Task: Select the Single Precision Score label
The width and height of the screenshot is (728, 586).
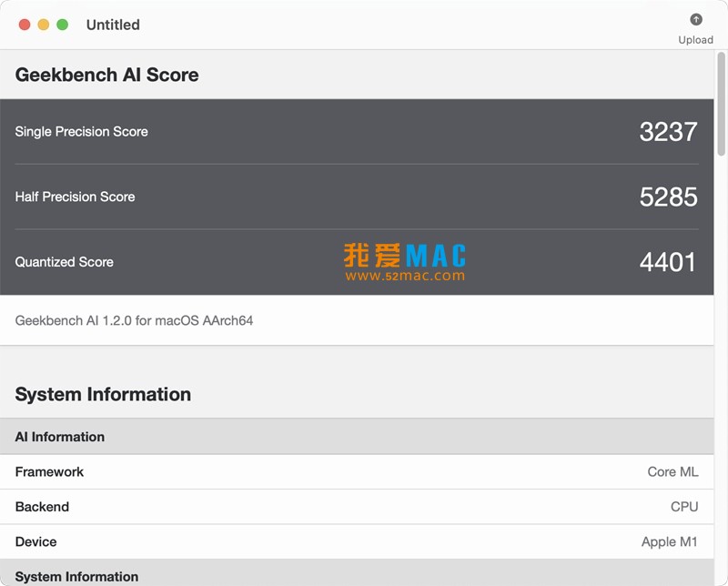Action: point(81,131)
